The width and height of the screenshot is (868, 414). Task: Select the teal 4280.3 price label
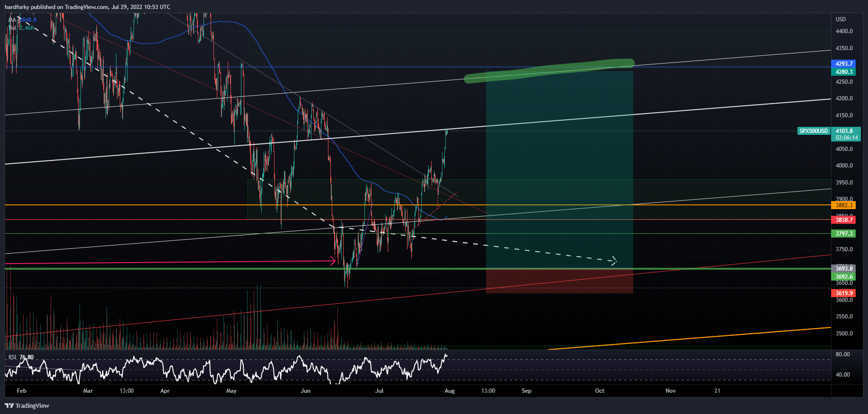click(x=843, y=72)
